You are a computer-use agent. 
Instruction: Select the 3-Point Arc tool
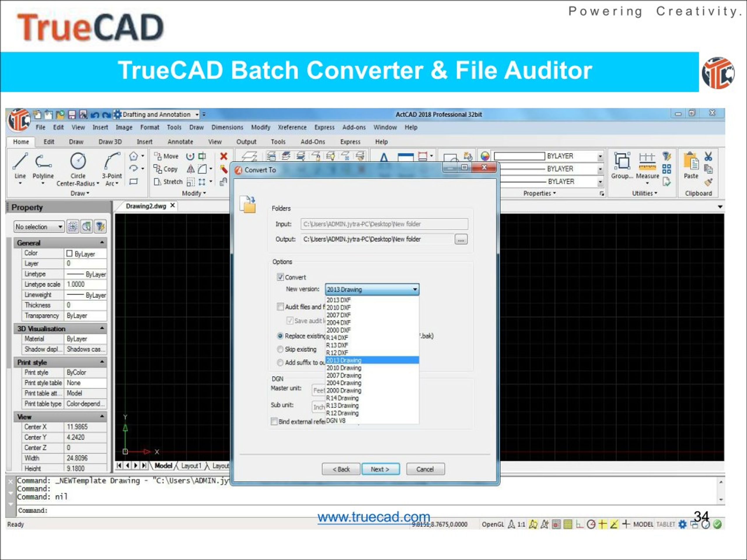point(112,169)
